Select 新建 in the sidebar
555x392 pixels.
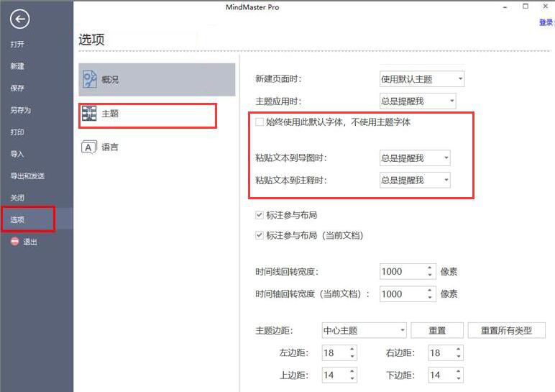17,66
